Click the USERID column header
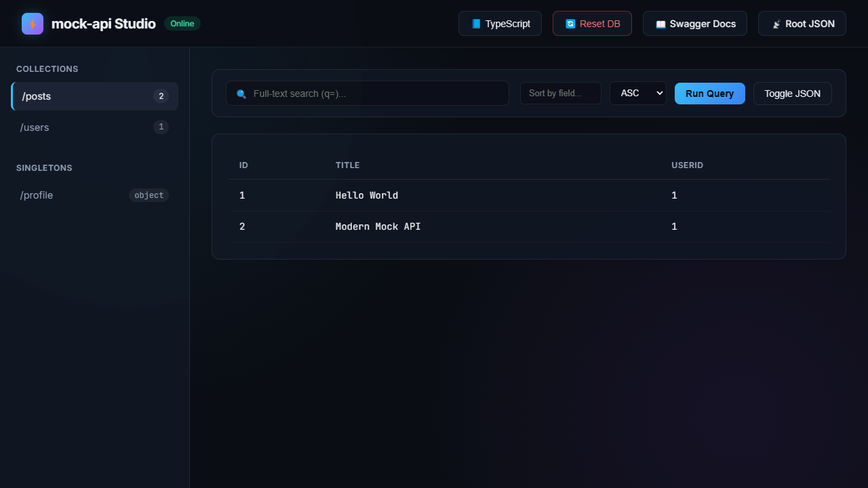868x488 pixels. (687, 165)
